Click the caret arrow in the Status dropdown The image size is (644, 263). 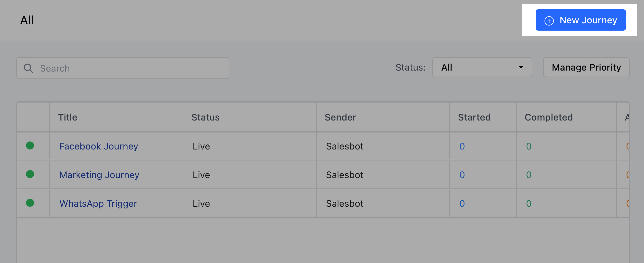pyautogui.click(x=521, y=67)
